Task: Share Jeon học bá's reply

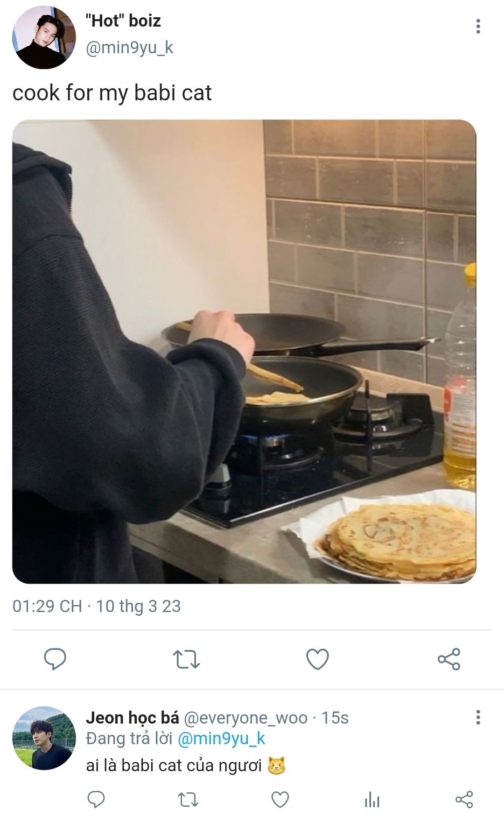Action: (x=464, y=800)
